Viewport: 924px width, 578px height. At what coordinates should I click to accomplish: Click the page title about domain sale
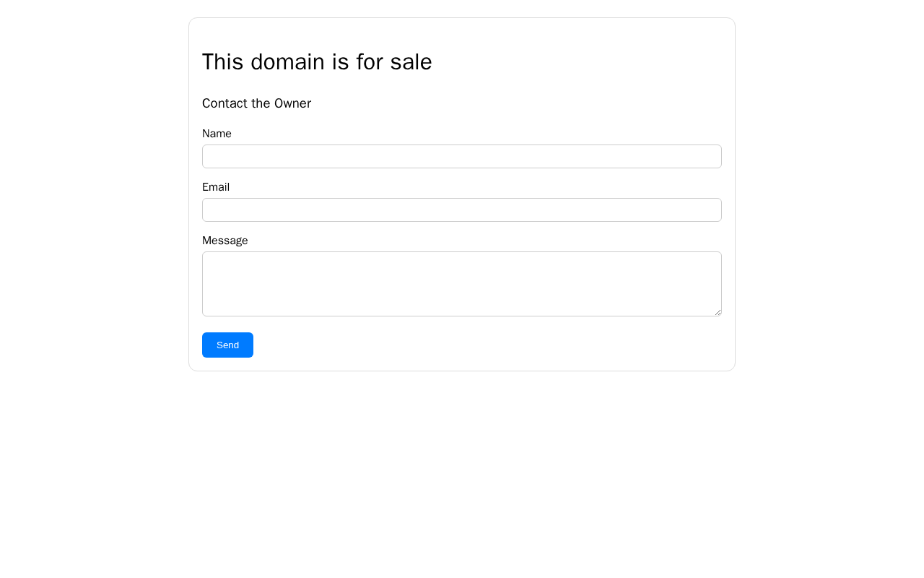[317, 62]
